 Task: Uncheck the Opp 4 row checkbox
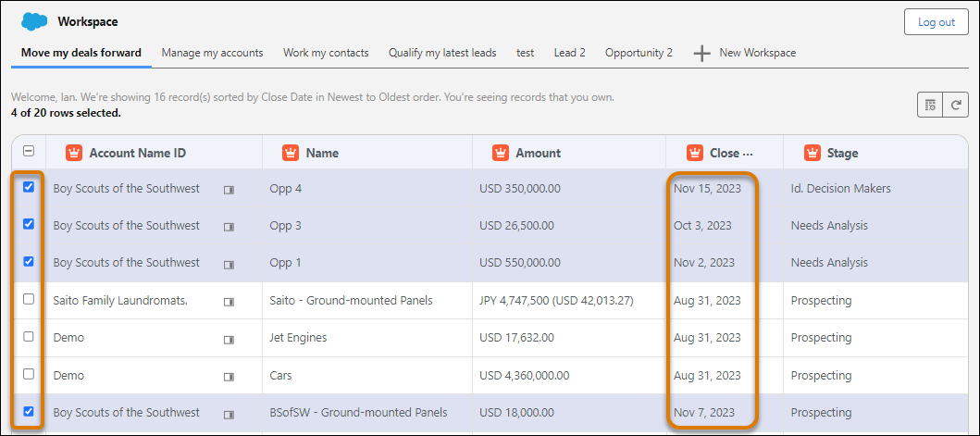pos(29,186)
